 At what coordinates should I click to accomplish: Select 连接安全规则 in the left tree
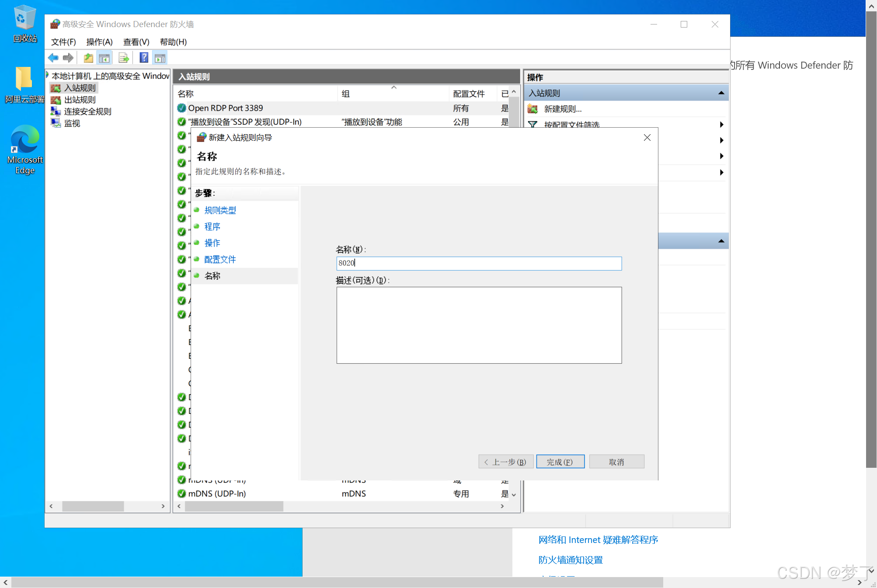(87, 111)
